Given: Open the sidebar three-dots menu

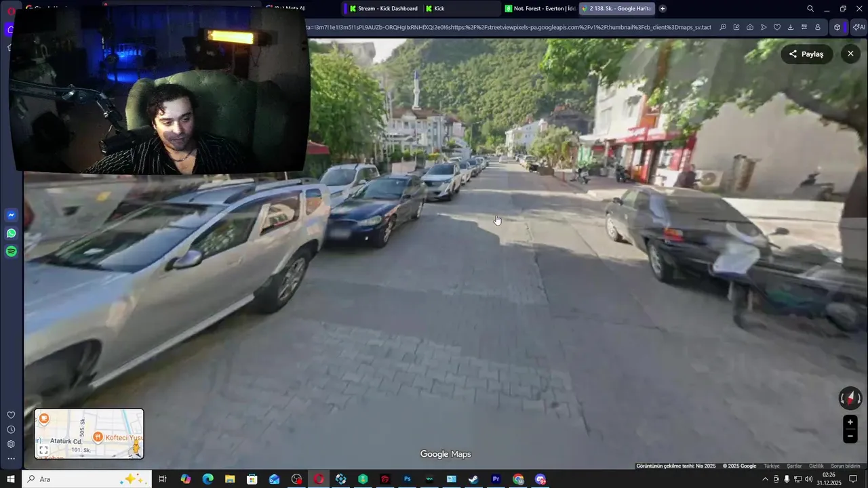Looking at the screenshot, I should [x=11, y=459].
